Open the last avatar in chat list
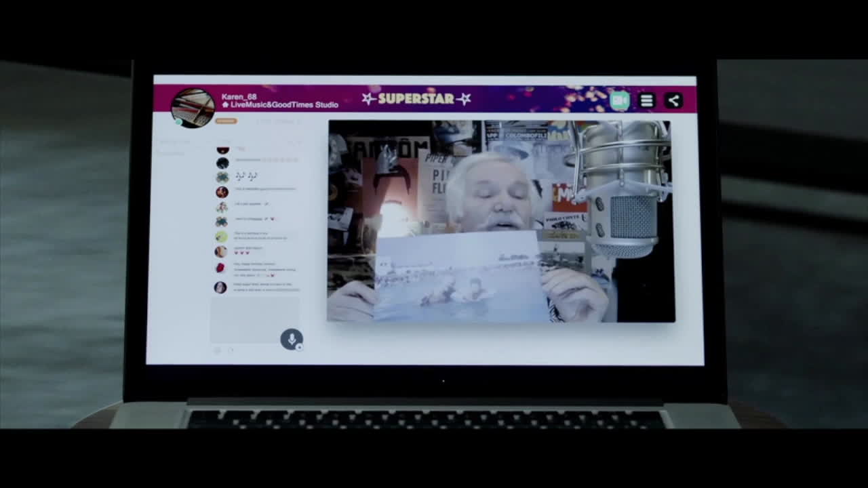 [220, 287]
